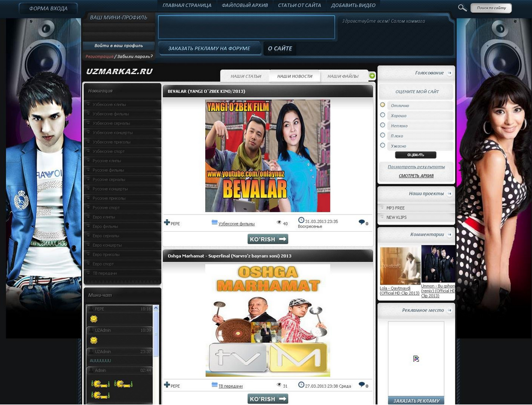
Task: Open the Ummon - Bu oqshom clip thumbnail
Action: point(438,264)
